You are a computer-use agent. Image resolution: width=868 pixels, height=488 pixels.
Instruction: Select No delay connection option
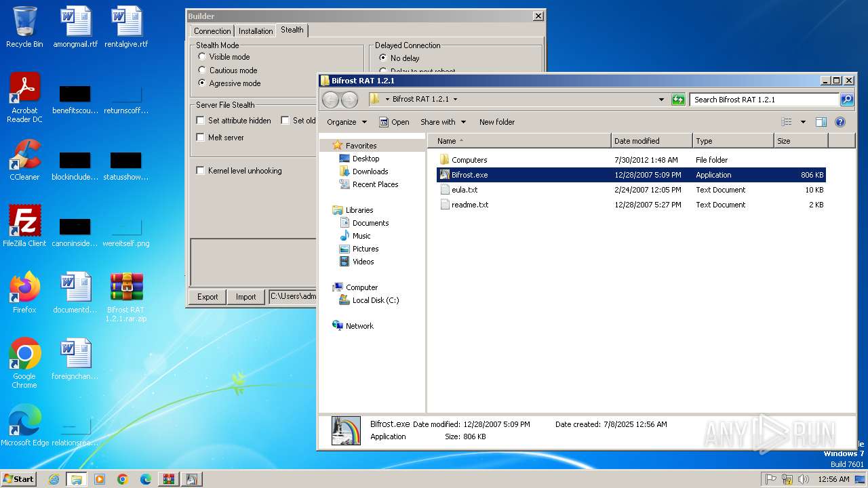[x=383, y=58]
